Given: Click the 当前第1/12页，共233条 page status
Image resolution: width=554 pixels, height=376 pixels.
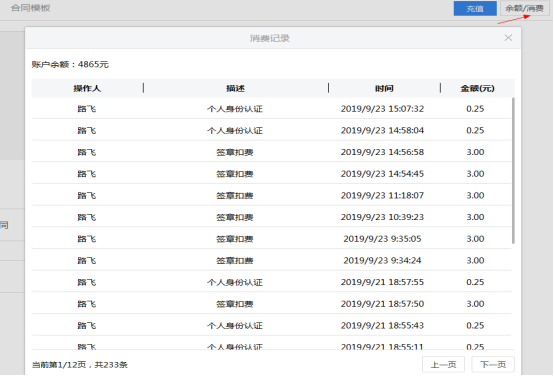Looking at the screenshot, I should (x=80, y=365).
